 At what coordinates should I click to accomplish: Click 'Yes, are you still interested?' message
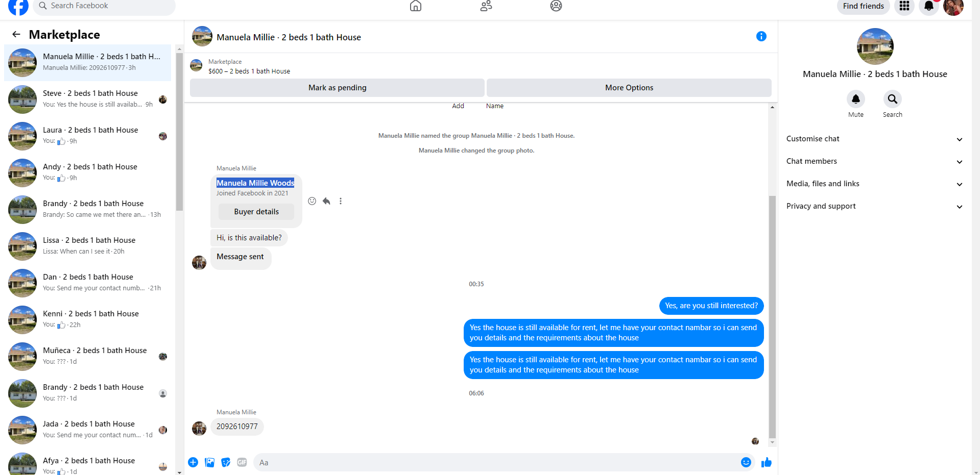[x=711, y=306]
